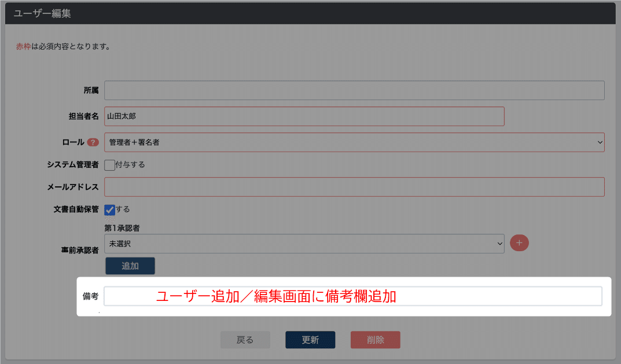
Task: Click the 備考 input field
Action: coord(353,296)
